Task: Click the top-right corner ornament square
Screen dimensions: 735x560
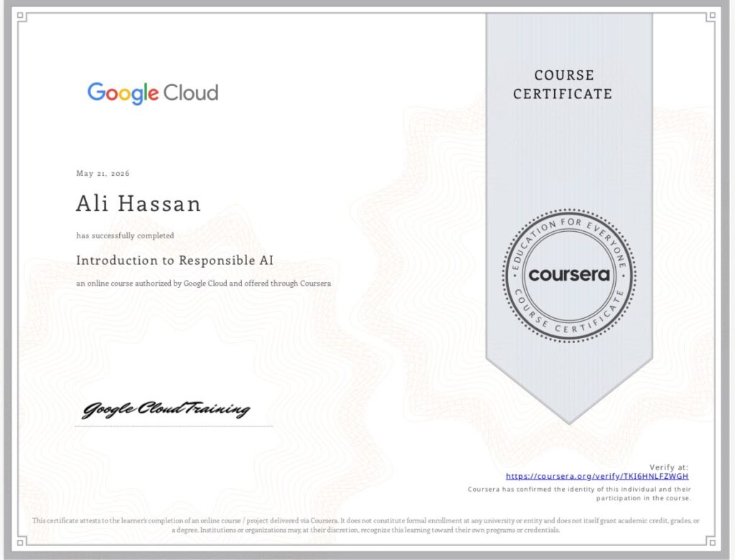Action: [x=712, y=16]
